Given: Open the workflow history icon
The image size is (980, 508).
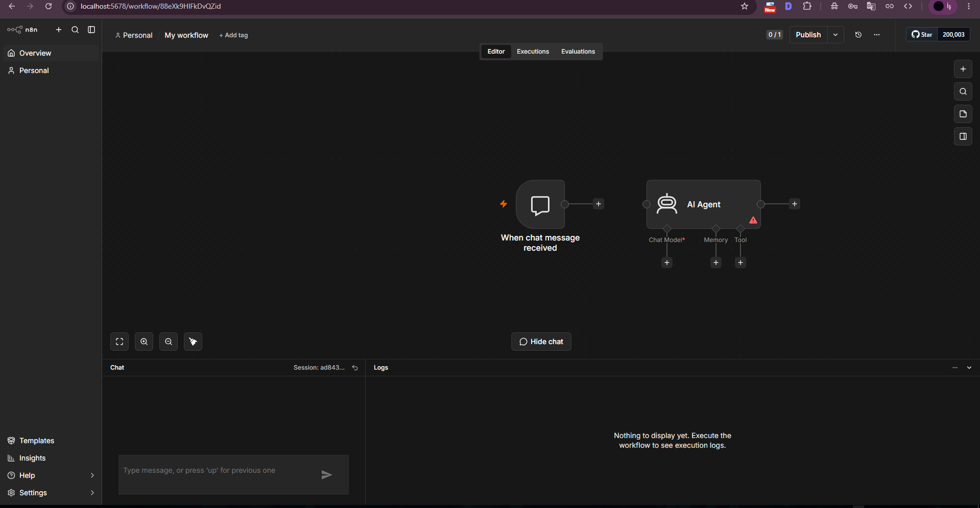Looking at the screenshot, I should click(x=858, y=35).
